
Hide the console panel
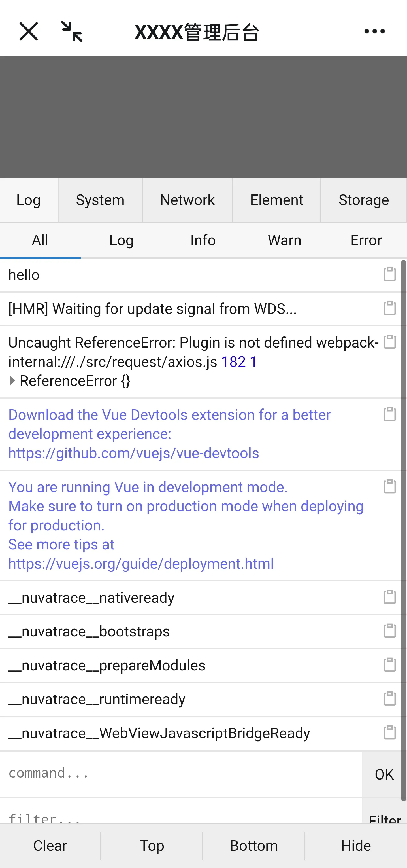coord(355,846)
